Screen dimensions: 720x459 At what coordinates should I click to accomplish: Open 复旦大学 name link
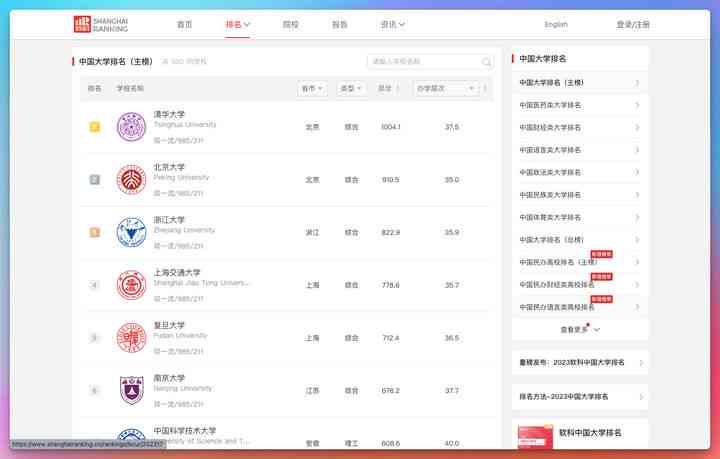[169, 325]
